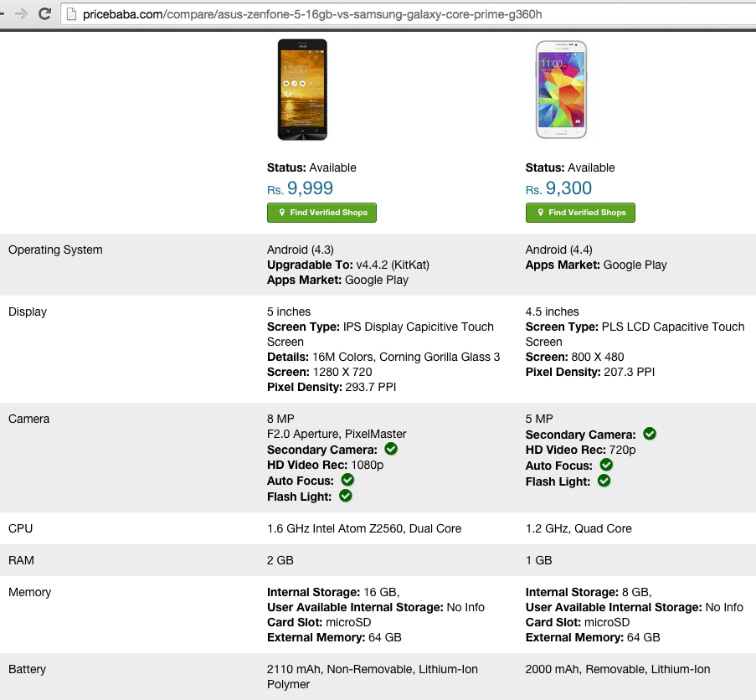Viewport: 756px width, 700px height.
Task: Click Status: Available above Rs. 9,999
Action: tap(311, 167)
